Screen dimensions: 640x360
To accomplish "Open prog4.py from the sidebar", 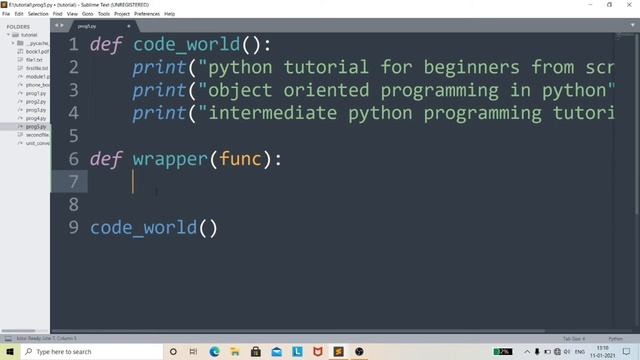I will click(36, 118).
